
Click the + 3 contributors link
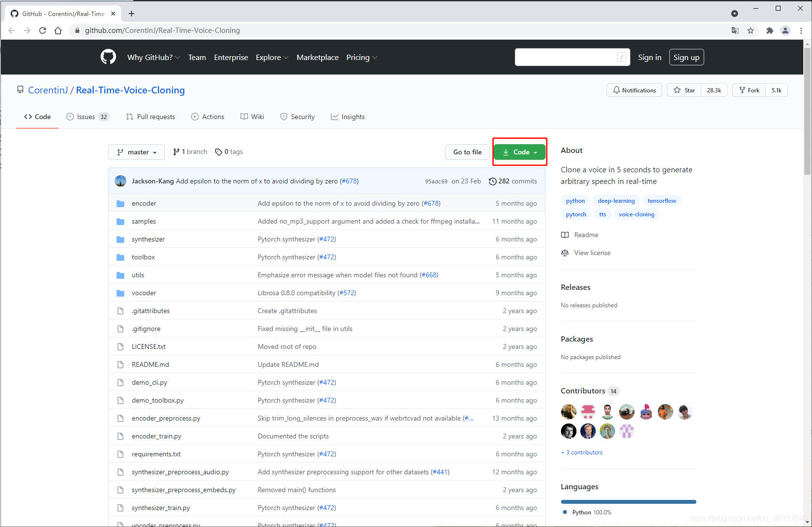click(x=582, y=452)
